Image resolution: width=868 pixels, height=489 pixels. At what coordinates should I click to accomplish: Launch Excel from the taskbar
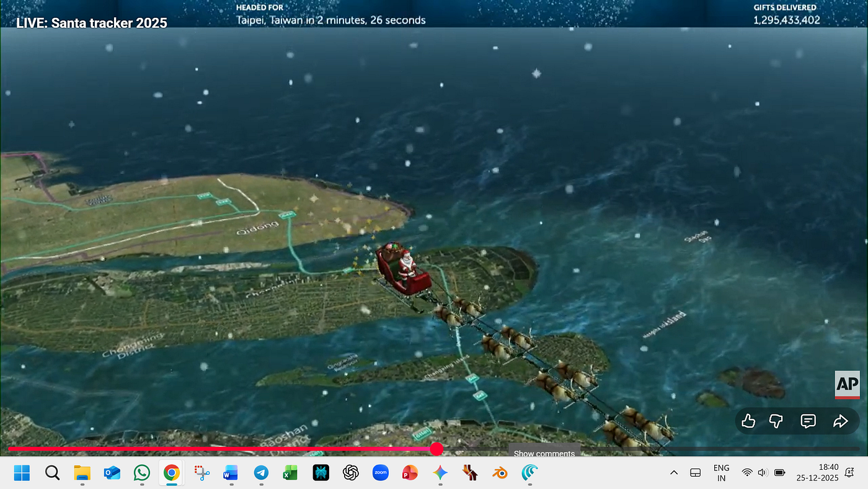tap(290, 473)
